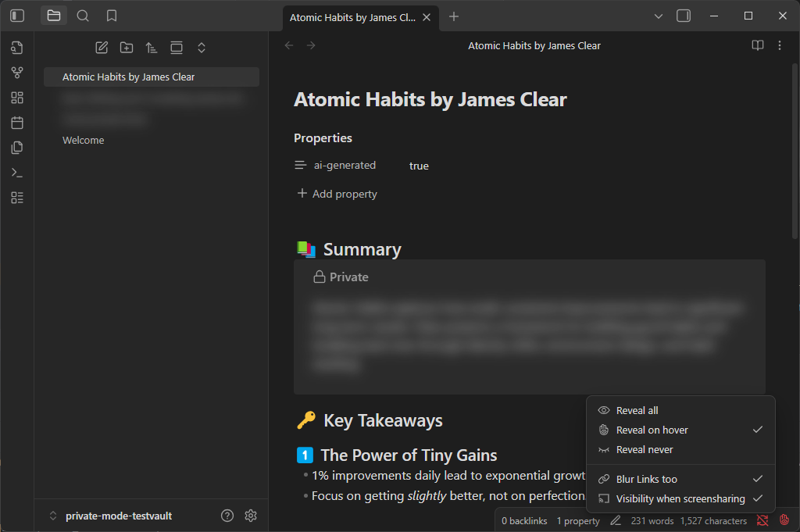
Task: Toggle the right sidebar icon
Action: tap(683, 16)
